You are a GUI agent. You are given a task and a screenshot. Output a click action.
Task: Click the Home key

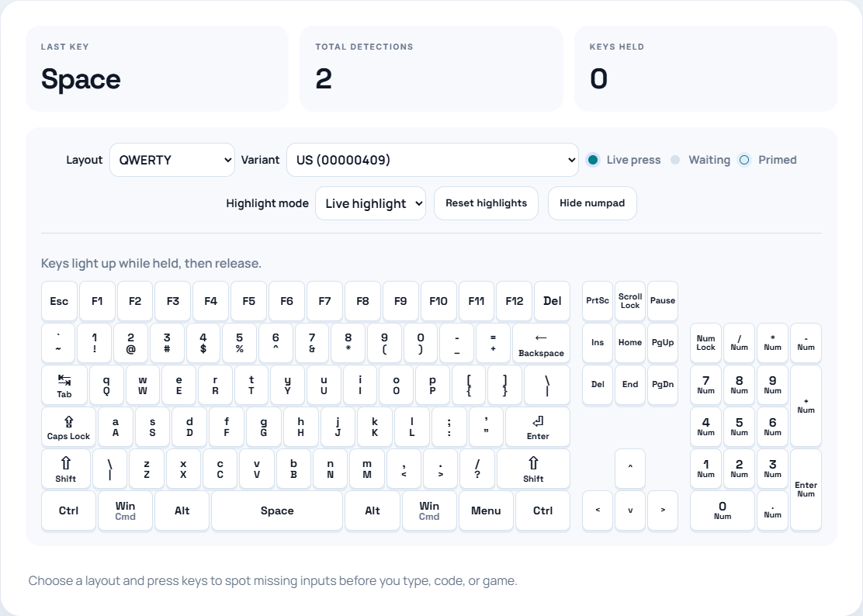pos(630,343)
